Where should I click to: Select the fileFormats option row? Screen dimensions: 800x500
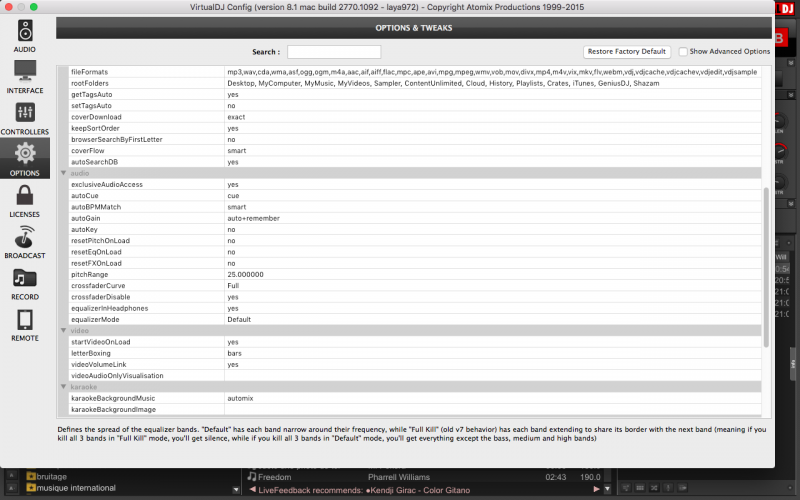pyautogui.click(x=414, y=72)
